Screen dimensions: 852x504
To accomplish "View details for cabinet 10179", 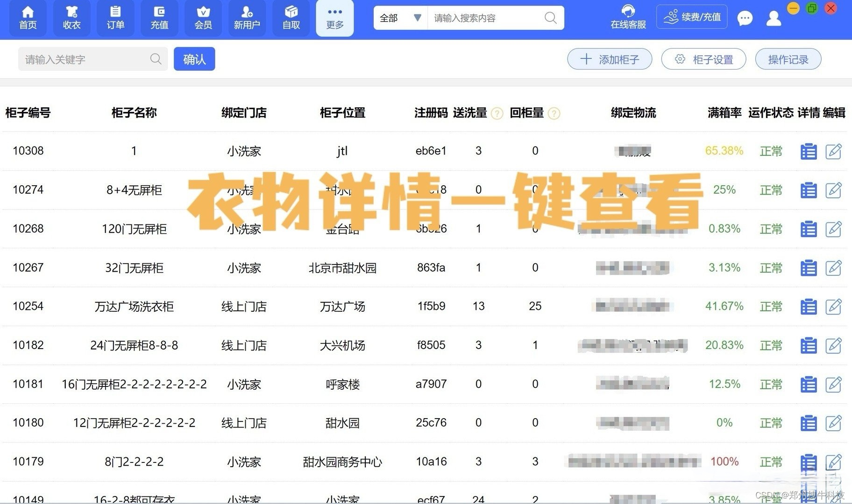I will pos(809,462).
